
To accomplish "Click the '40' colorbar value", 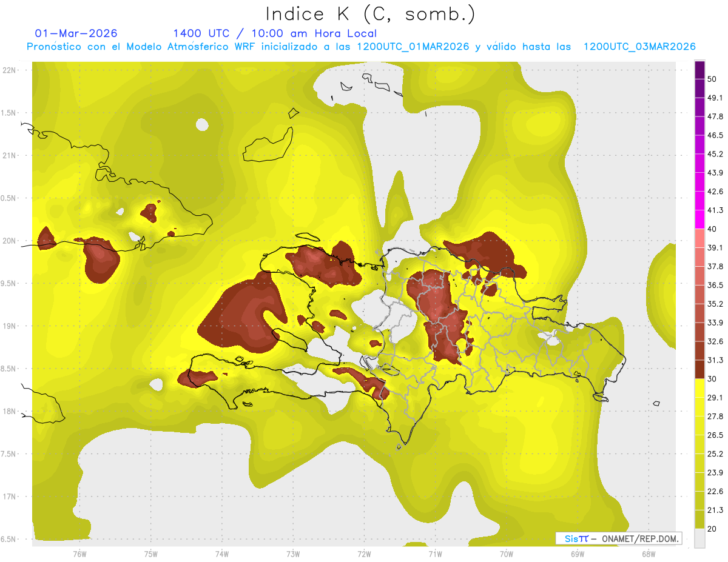I will 712,229.
